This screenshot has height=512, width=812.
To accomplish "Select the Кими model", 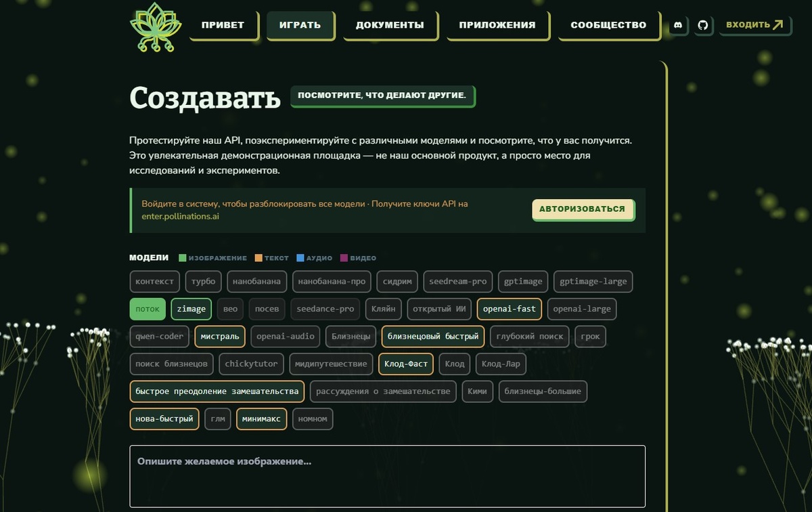I will [x=477, y=391].
